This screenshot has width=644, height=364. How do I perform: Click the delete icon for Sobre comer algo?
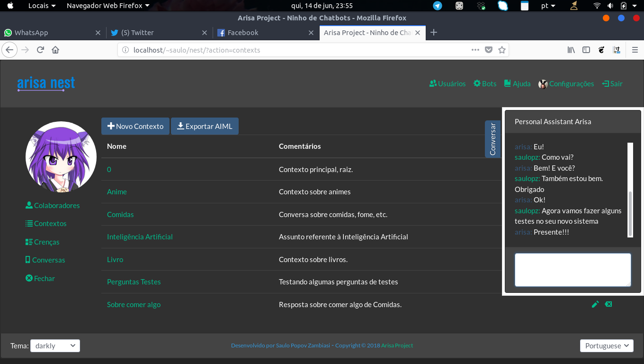[608, 304]
